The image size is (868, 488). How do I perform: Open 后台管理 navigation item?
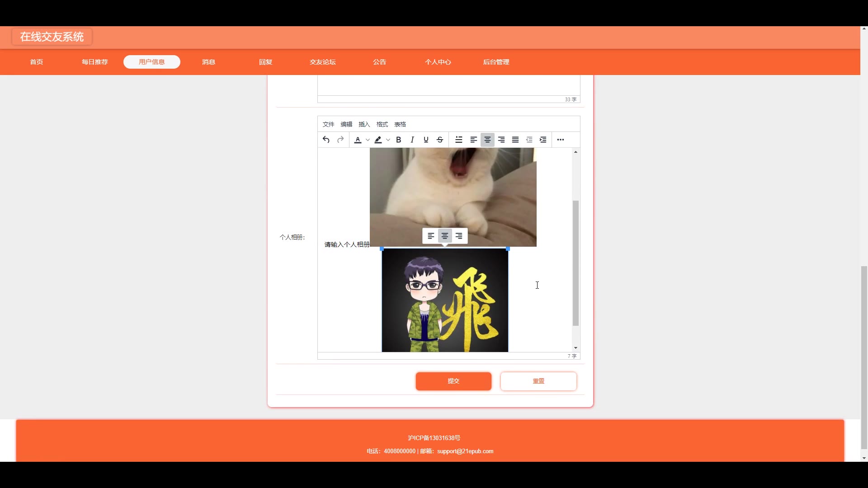(496, 62)
